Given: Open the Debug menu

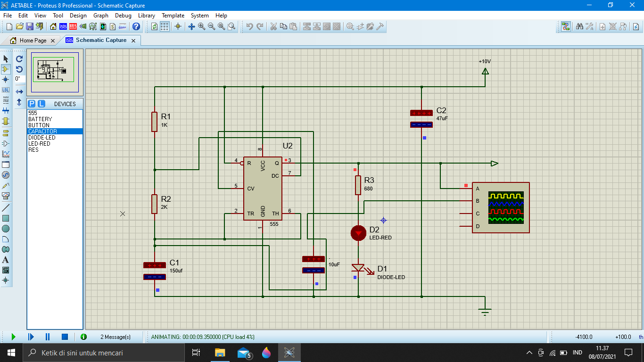Looking at the screenshot, I should click(123, 16).
